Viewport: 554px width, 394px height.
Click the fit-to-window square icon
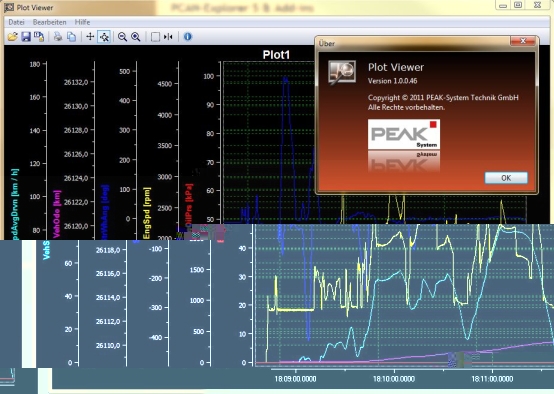[x=155, y=37]
